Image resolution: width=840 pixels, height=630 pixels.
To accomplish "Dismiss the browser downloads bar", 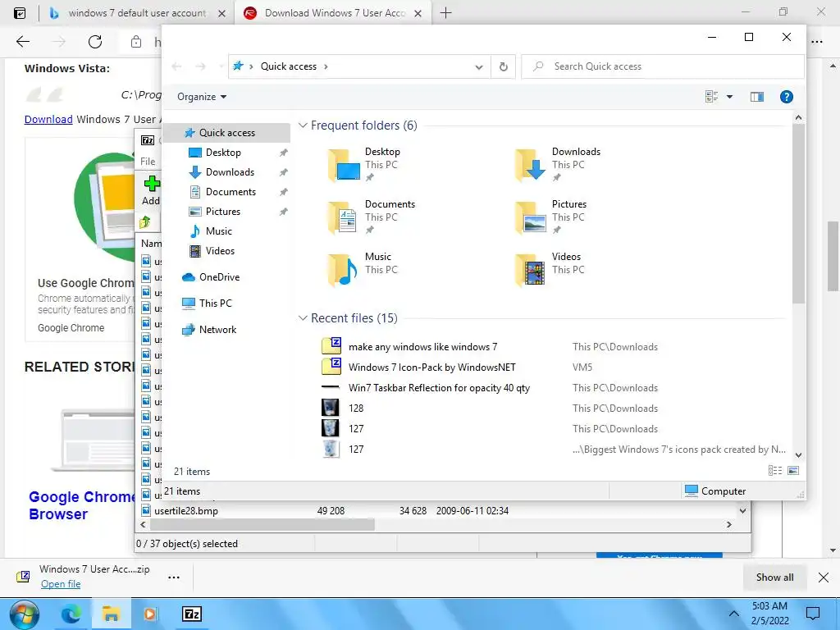I will point(824,577).
